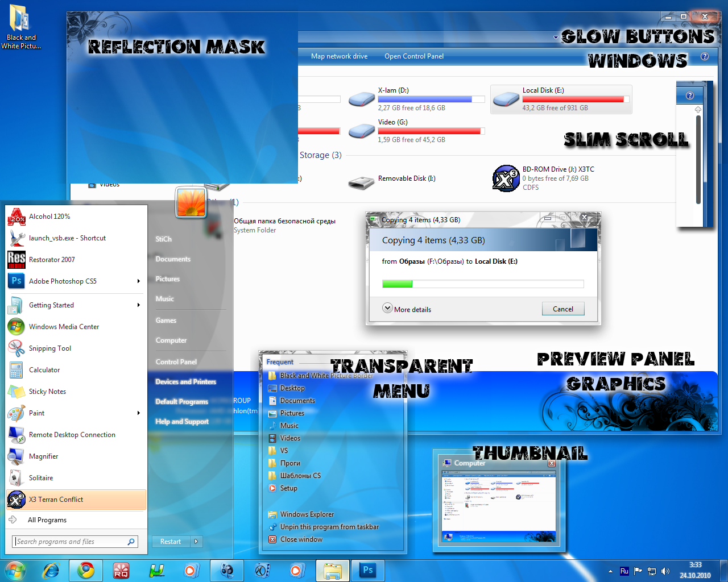Open Photoshop from the taskbar

coord(367,570)
